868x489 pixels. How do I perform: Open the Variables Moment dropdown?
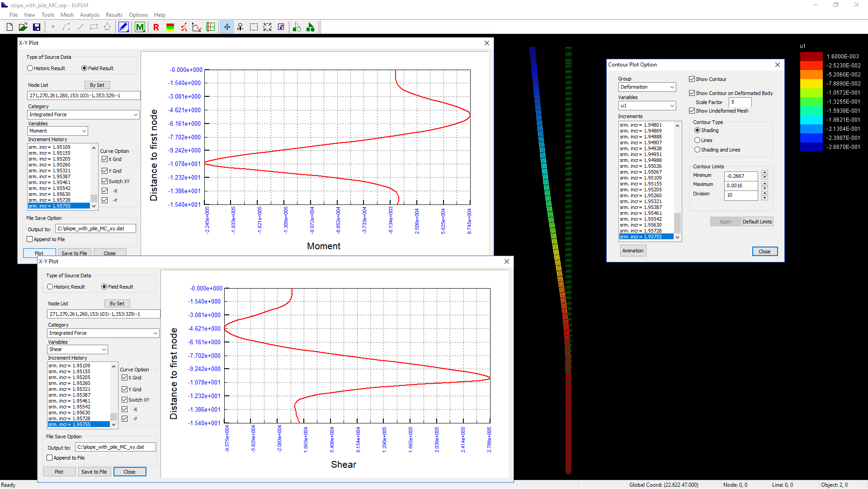point(84,131)
